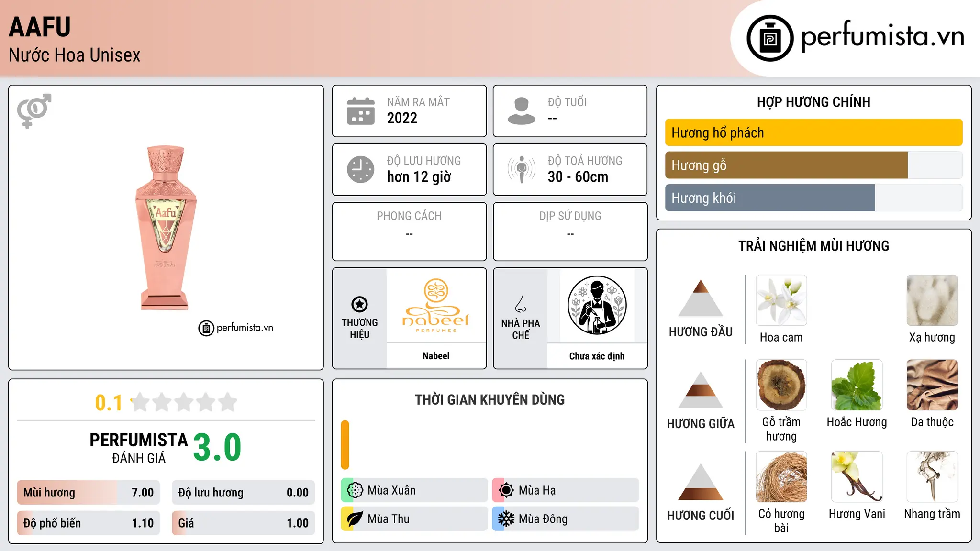This screenshot has height=551, width=980.
Task: Click the Mùi hương score 7.00 row
Action: tap(89, 493)
